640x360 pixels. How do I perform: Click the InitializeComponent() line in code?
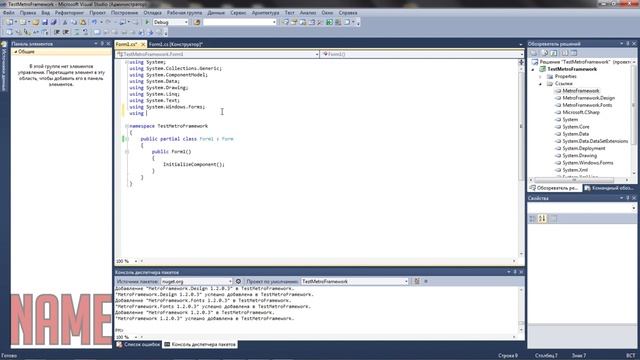tap(194, 164)
